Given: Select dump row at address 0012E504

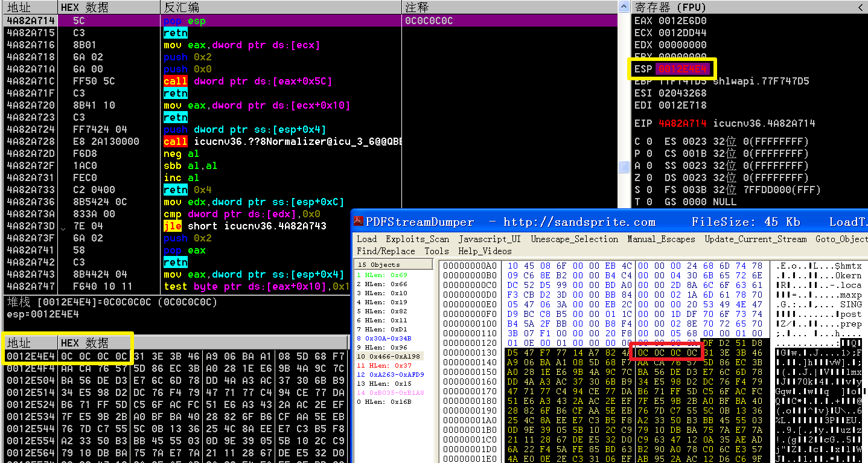Looking at the screenshot, I should [176, 380].
